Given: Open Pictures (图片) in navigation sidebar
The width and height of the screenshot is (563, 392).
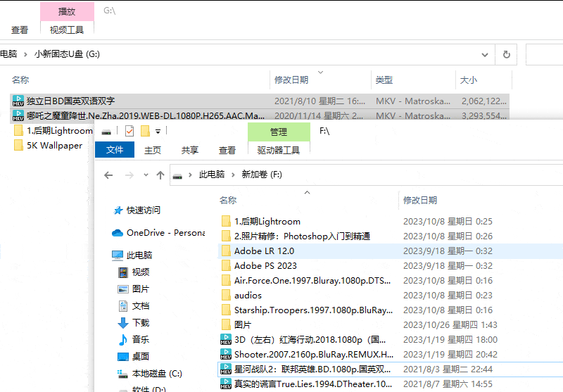Looking at the screenshot, I should click(133, 289).
